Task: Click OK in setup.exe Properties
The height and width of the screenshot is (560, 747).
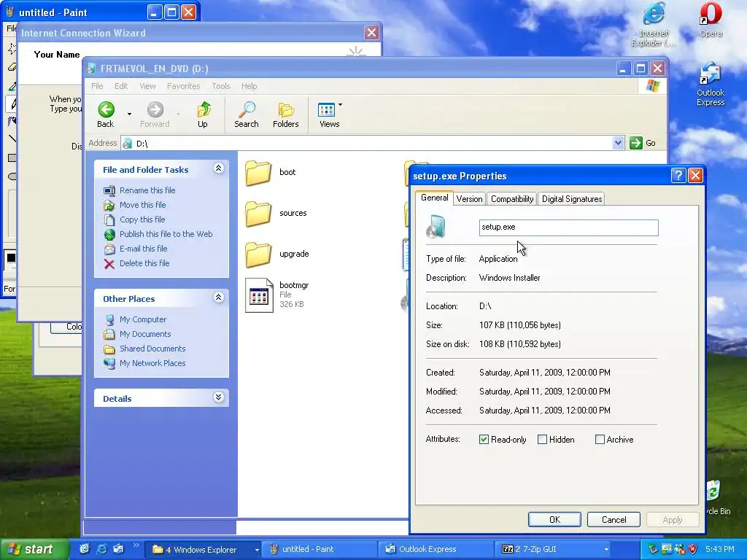Action: (x=554, y=519)
